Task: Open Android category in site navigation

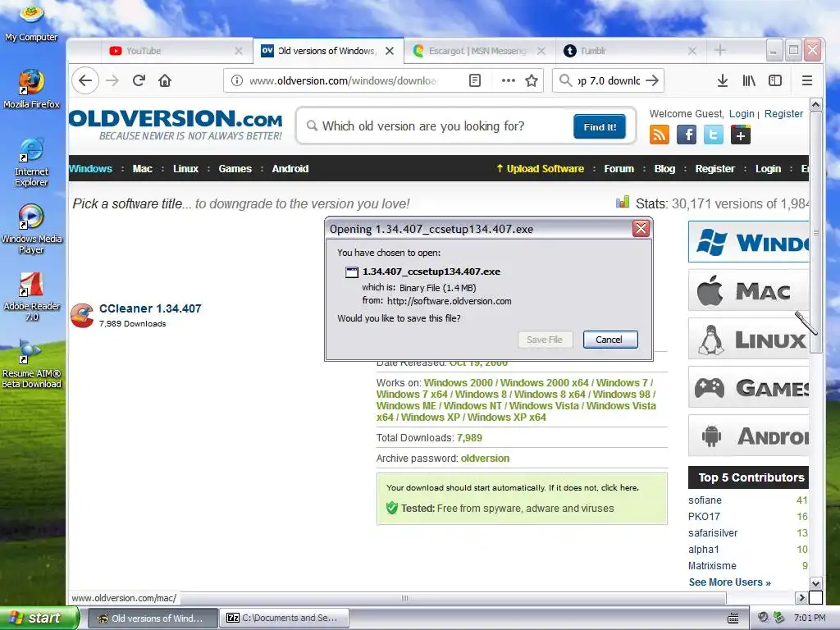Action: click(x=290, y=169)
